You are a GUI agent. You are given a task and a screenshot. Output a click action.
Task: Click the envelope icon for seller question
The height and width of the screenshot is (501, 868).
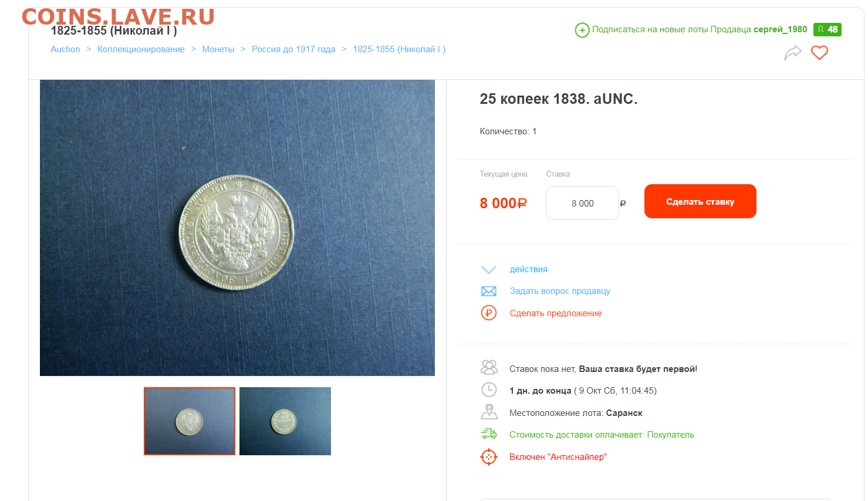(x=489, y=291)
